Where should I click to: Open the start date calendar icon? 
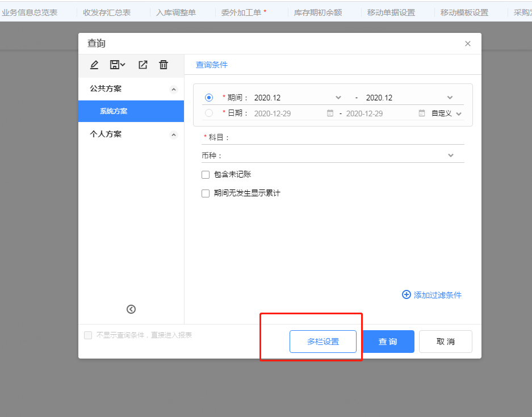[x=330, y=113]
